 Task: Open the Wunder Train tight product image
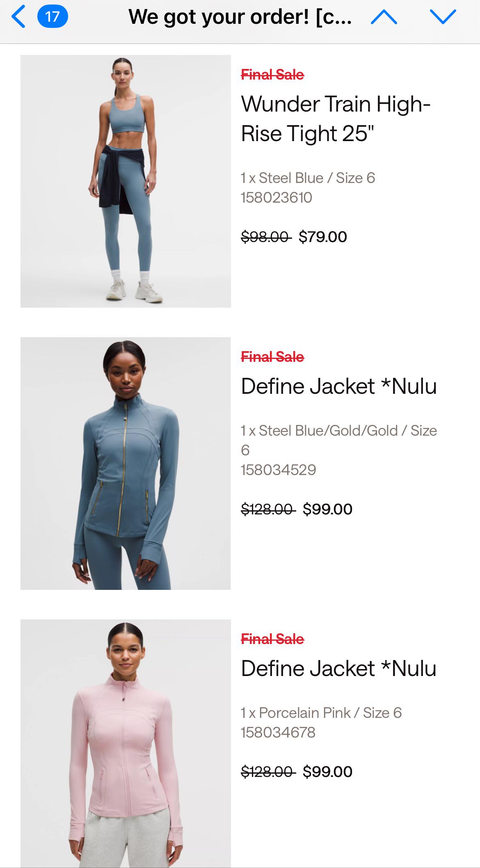(126, 181)
